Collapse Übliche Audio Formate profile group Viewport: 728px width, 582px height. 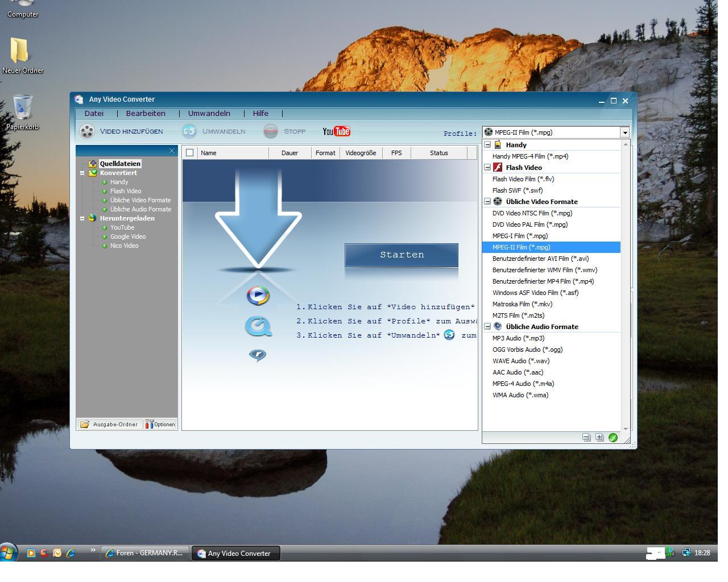pyautogui.click(x=487, y=327)
